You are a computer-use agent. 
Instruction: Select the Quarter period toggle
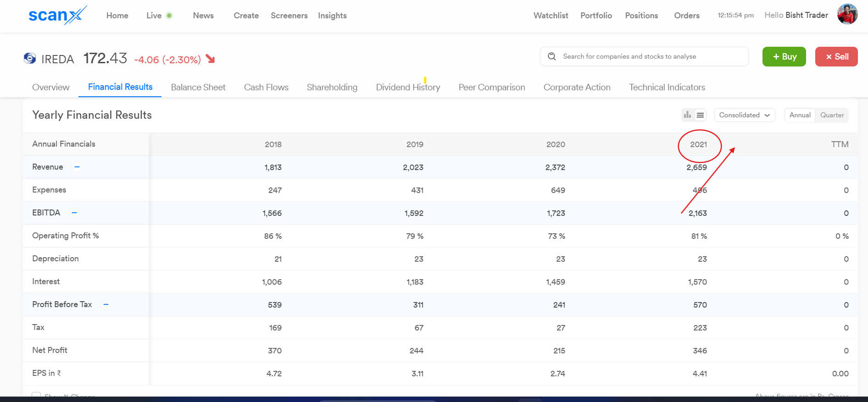[832, 115]
